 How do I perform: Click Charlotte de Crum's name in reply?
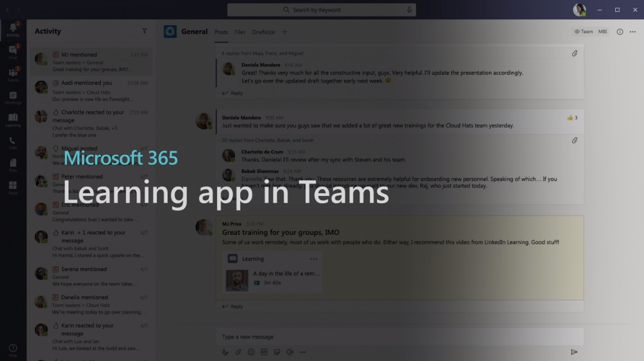[262, 152]
